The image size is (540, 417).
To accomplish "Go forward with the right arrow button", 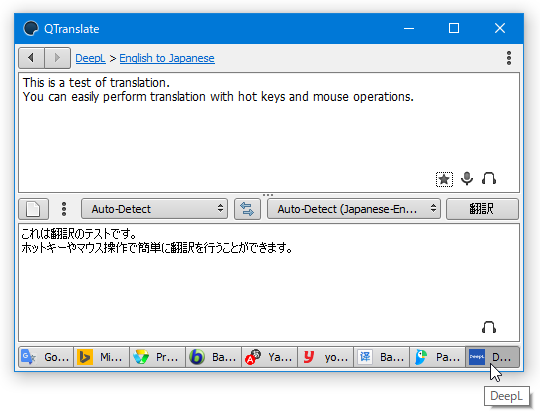I will point(58,58).
